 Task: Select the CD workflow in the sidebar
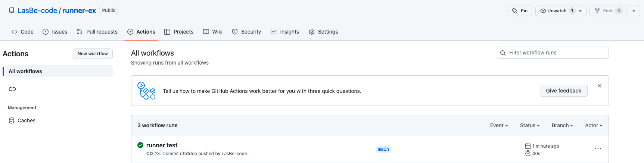click(x=12, y=89)
